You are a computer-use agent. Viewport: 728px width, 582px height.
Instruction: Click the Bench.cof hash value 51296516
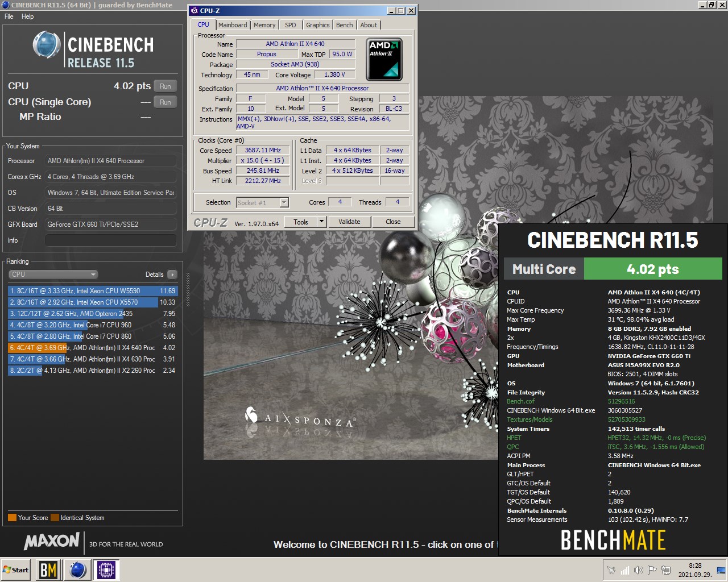pyautogui.click(x=621, y=401)
